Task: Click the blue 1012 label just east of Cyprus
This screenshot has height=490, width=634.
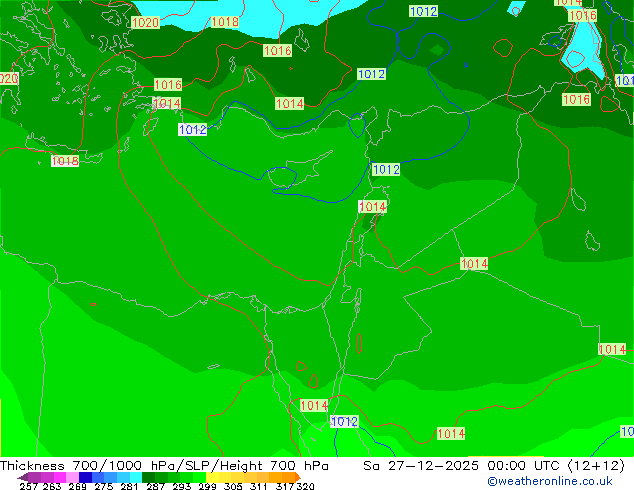Action: (386, 169)
